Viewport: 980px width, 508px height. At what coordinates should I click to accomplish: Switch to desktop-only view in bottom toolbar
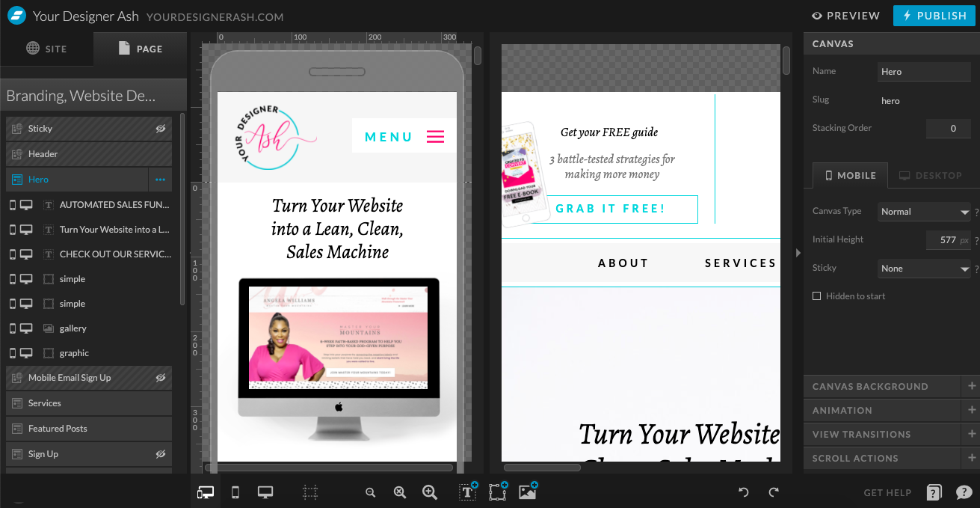(265, 492)
